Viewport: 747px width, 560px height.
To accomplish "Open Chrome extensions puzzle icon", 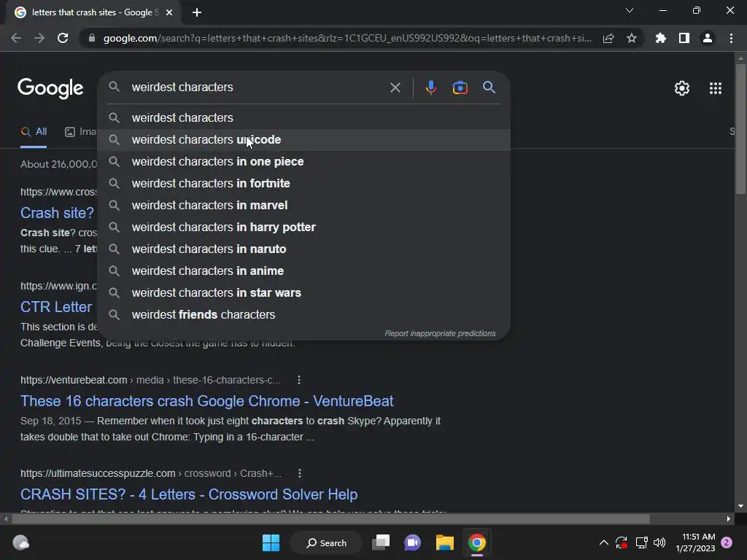I will pos(660,38).
